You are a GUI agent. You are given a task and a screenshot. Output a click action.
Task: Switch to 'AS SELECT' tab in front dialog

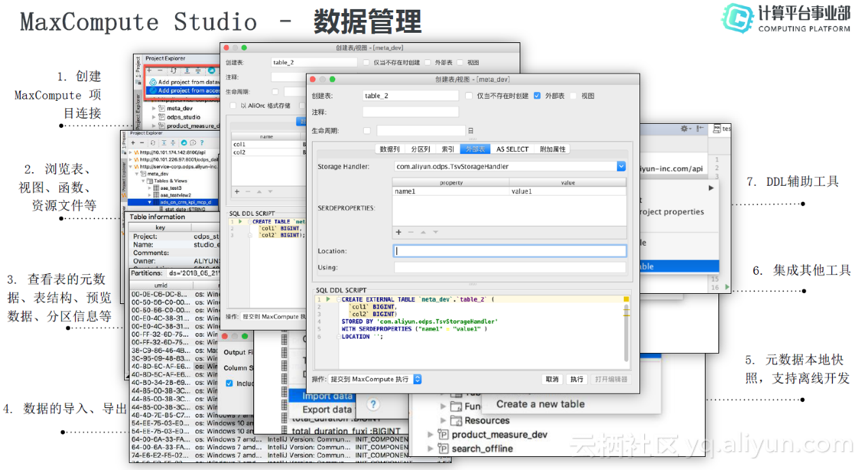click(x=512, y=149)
